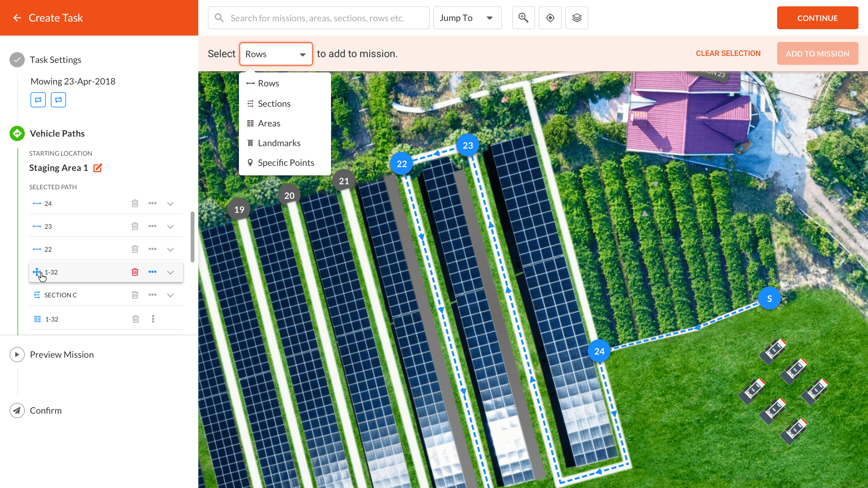The height and width of the screenshot is (488, 868).
Task: Toggle first repeat icon under Mowing task
Action: [x=38, y=100]
